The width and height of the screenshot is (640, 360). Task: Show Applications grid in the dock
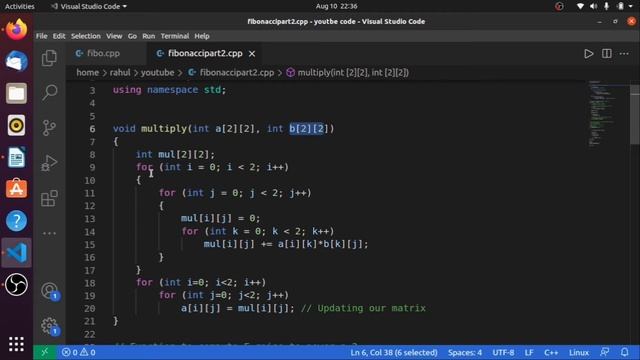coord(16,344)
